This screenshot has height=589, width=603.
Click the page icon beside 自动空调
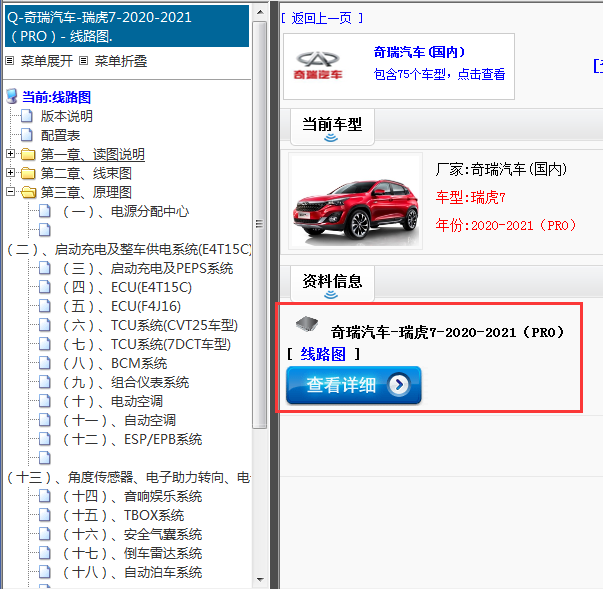[45, 419]
